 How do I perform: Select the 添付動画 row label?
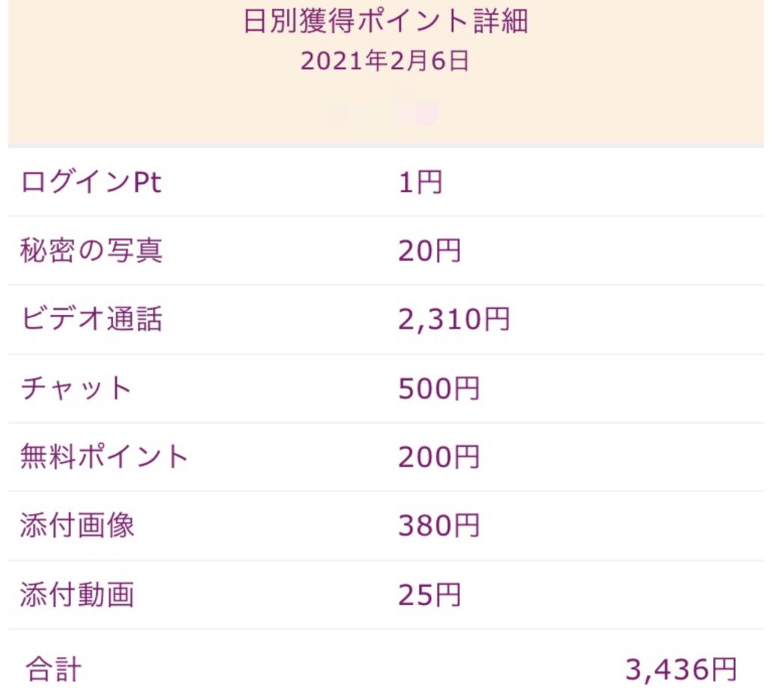[x=77, y=595]
